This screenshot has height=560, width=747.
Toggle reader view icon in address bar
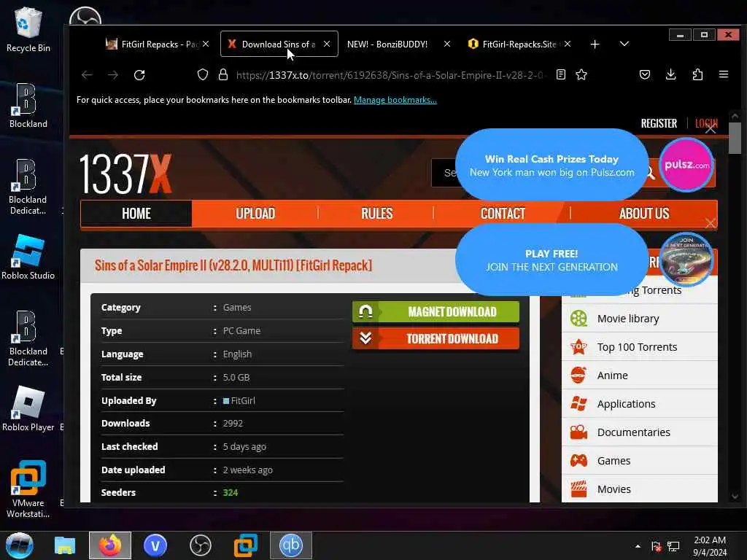tap(561, 75)
